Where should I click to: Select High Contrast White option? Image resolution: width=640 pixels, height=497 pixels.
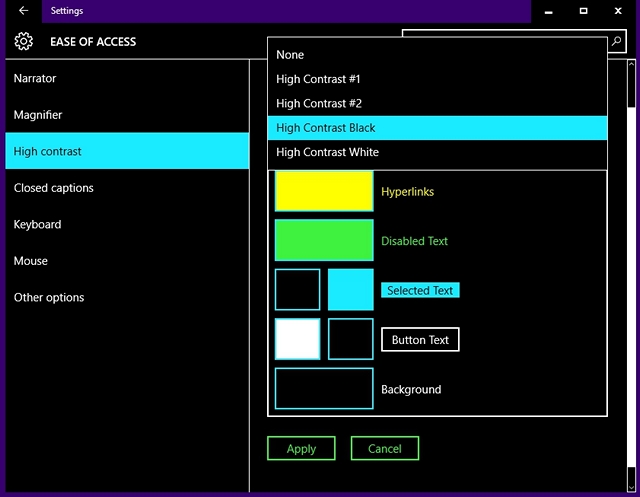[x=437, y=152]
